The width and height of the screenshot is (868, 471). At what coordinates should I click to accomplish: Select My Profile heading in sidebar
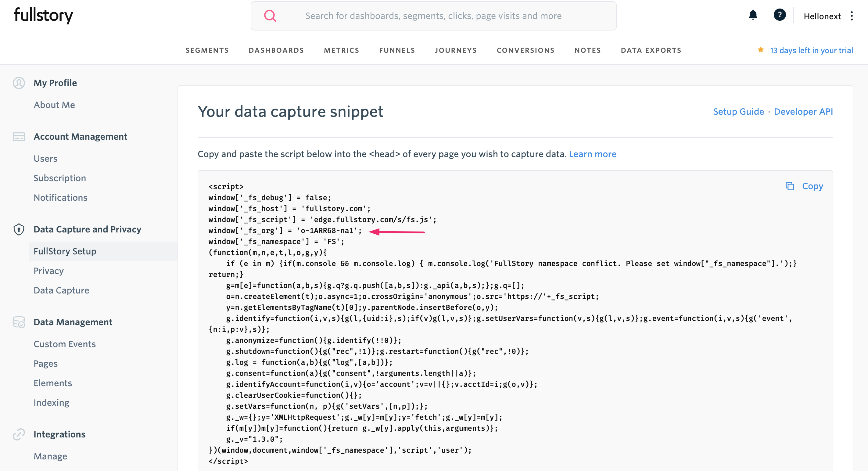[x=55, y=83]
